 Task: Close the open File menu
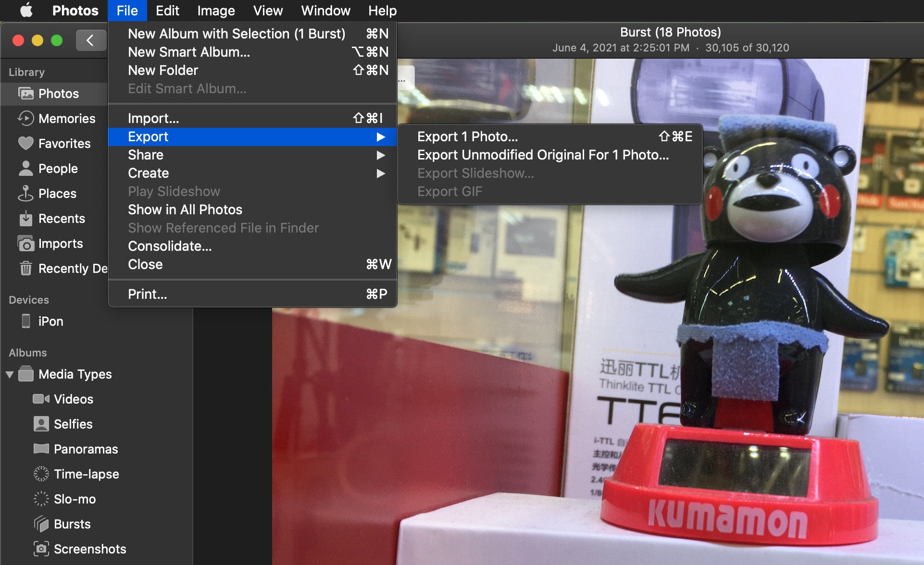pyautogui.click(x=127, y=11)
